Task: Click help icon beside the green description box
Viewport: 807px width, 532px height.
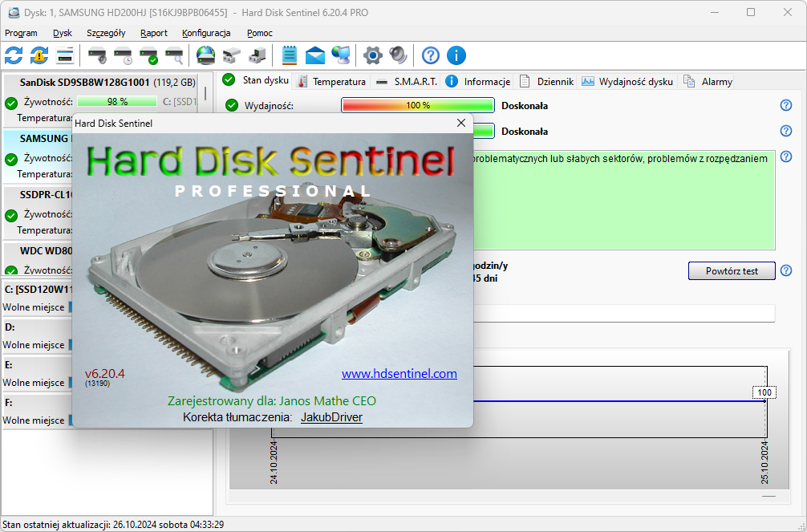Action: [786, 156]
